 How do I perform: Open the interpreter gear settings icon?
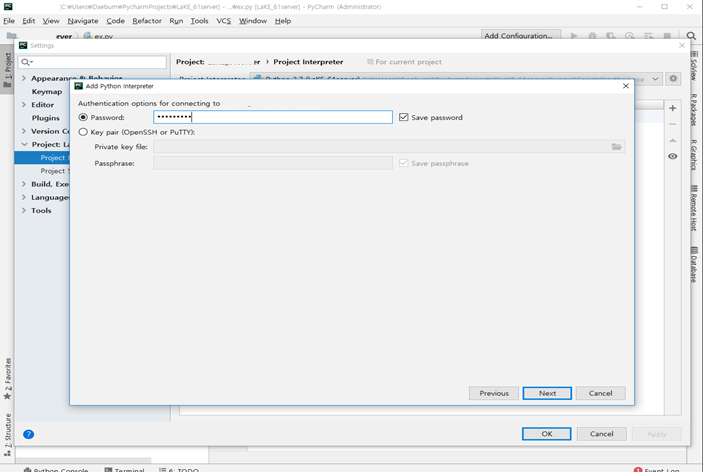(673, 79)
